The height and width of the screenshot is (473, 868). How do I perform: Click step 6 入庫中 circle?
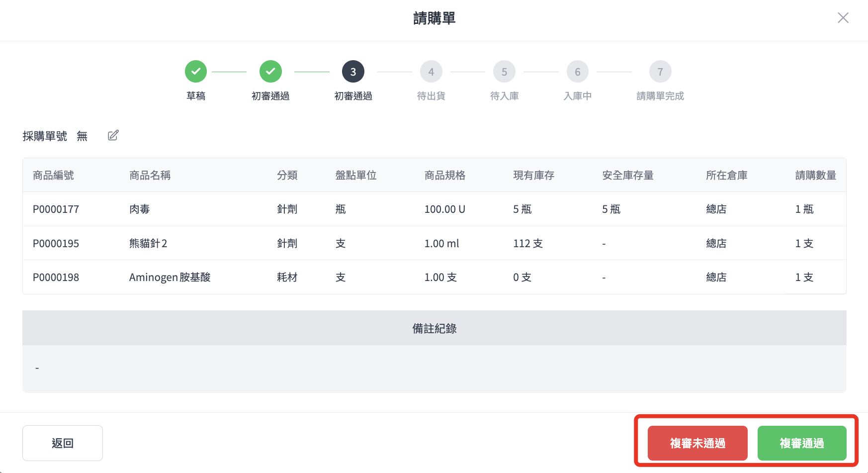click(577, 72)
